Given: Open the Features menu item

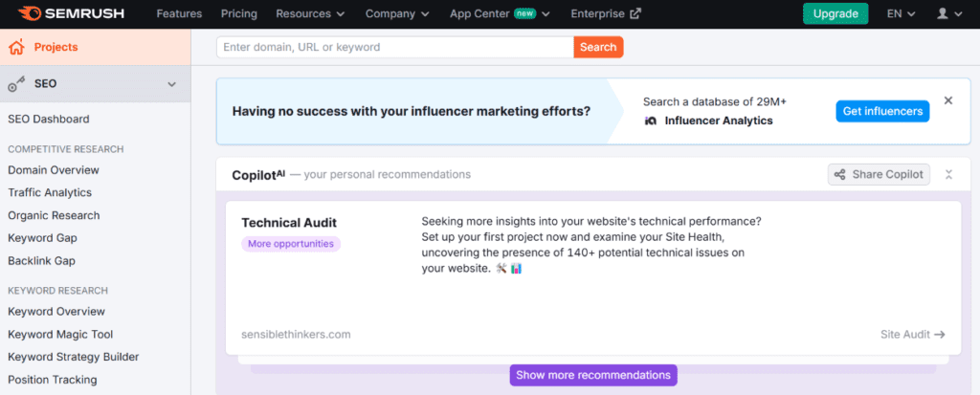Looking at the screenshot, I should [179, 14].
